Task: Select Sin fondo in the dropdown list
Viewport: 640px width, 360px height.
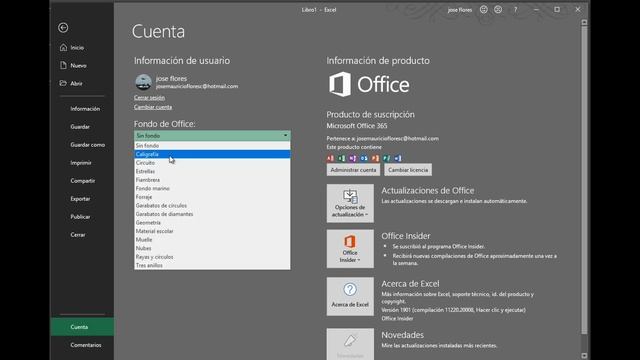Action: 212,146
